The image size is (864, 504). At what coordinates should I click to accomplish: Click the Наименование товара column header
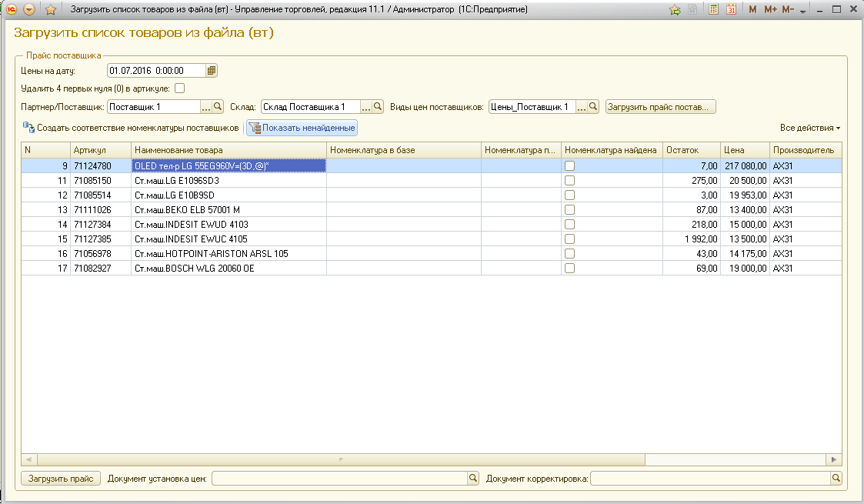point(229,150)
